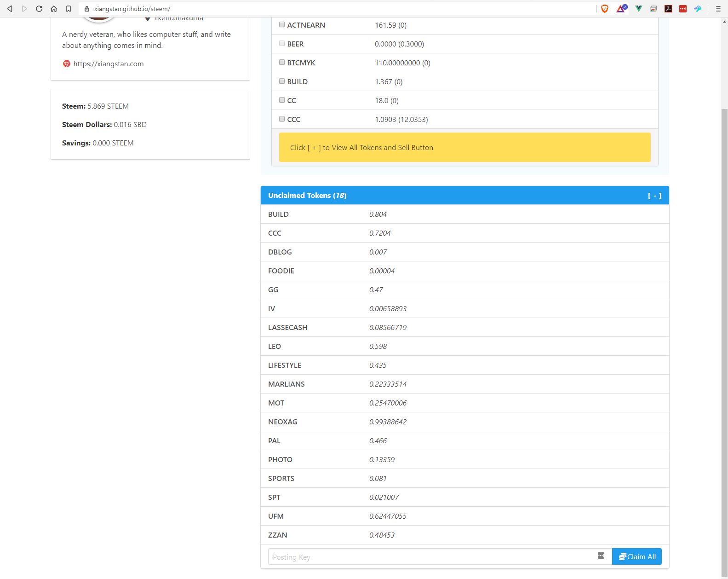View site security lock info
The height and width of the screenshot is (579, 728).
86,9
